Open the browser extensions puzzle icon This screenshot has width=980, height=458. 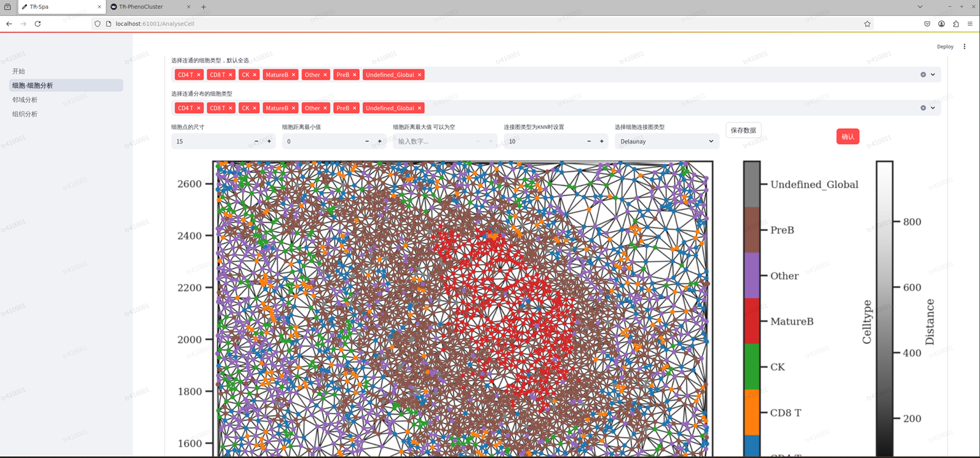[956, 24]
